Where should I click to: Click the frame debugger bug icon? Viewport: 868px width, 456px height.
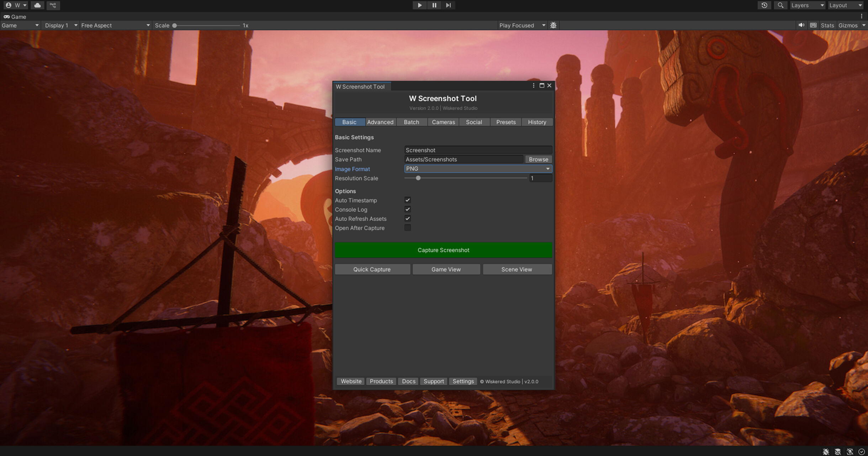(x=553, y=25)
